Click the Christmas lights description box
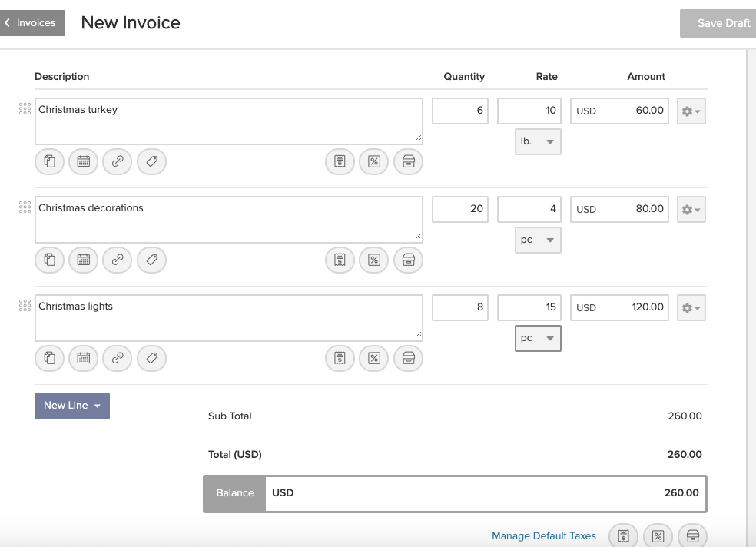 pos(229,318)
